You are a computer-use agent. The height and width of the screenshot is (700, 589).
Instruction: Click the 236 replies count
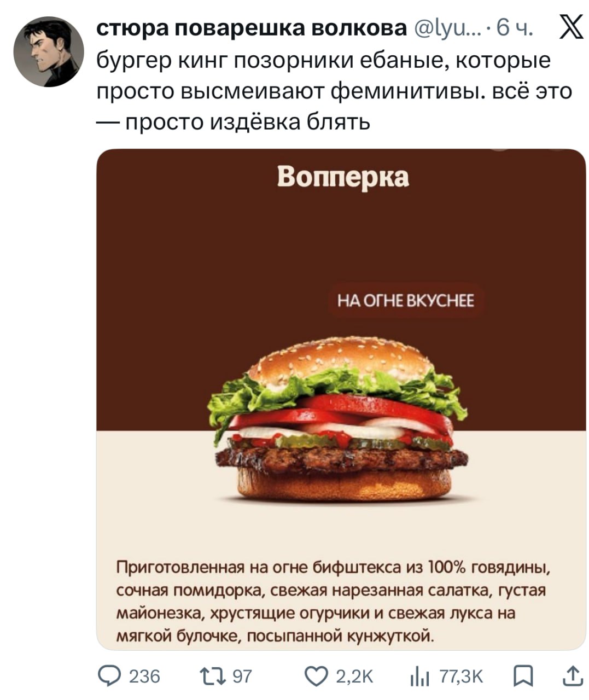(x=144, y=677)
